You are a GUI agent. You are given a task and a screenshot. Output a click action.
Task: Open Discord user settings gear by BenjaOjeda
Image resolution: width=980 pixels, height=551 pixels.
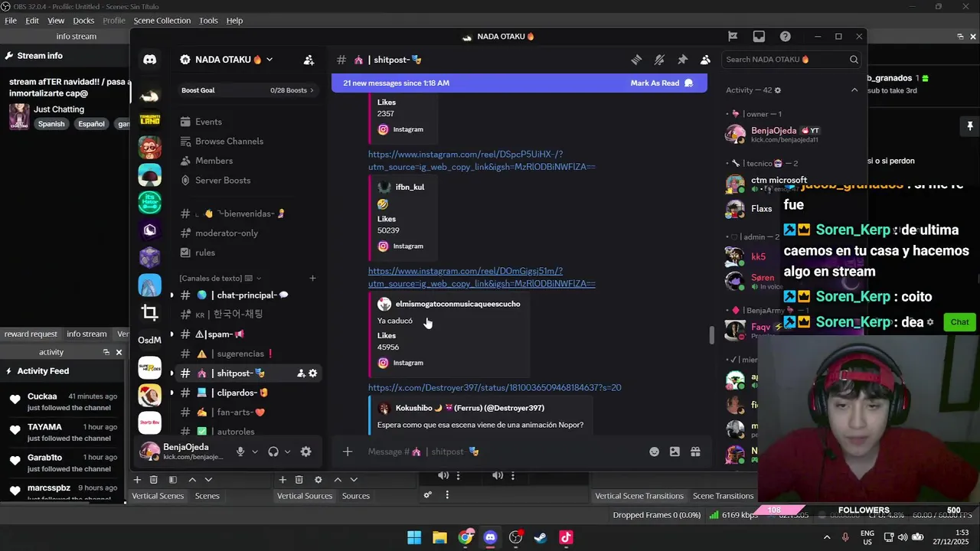click(305, 452)
